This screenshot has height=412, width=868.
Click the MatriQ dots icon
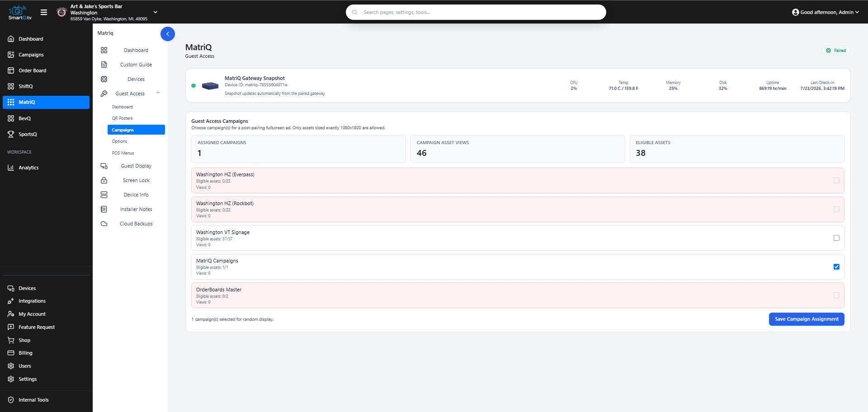tap(11, 102)
